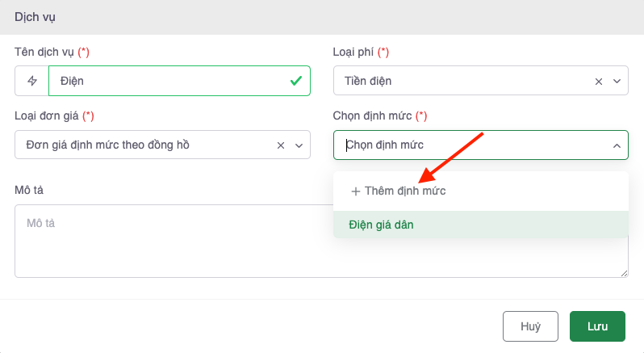Viewport: 644px width, 353px height.
Task: Click the Chọn định mức search input
Action: [468, 145]
